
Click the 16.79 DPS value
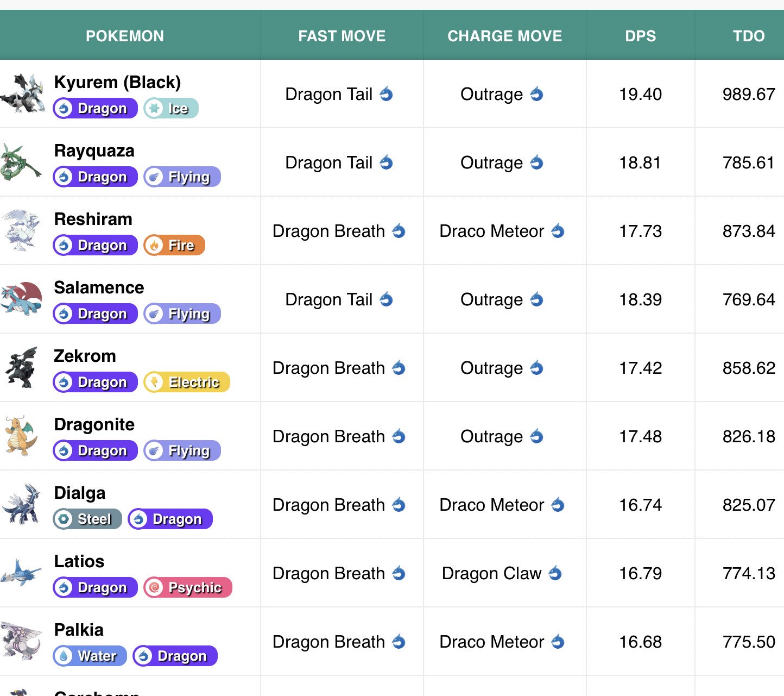pyautogui.click(x=641, y=573)
